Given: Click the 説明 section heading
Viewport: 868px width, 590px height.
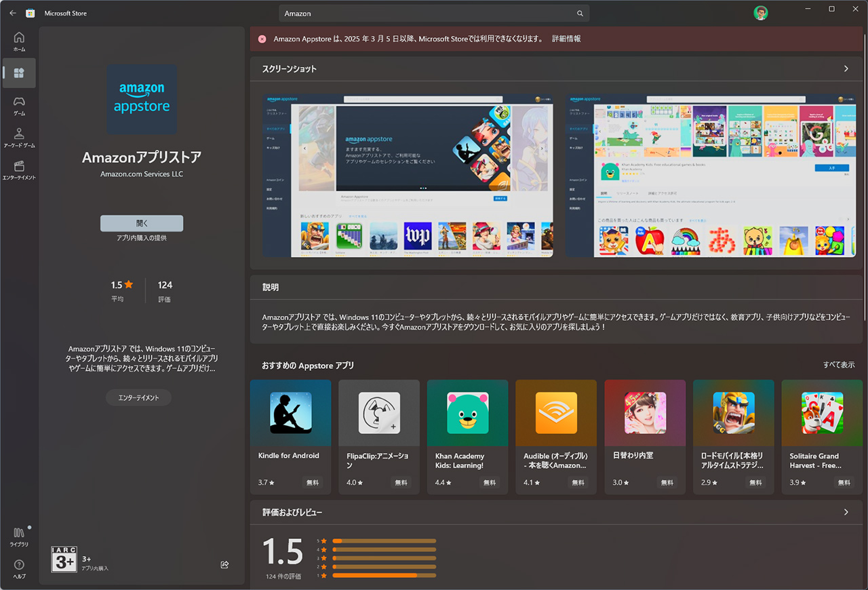Looking at the screenshot, I should pos(271,288).
